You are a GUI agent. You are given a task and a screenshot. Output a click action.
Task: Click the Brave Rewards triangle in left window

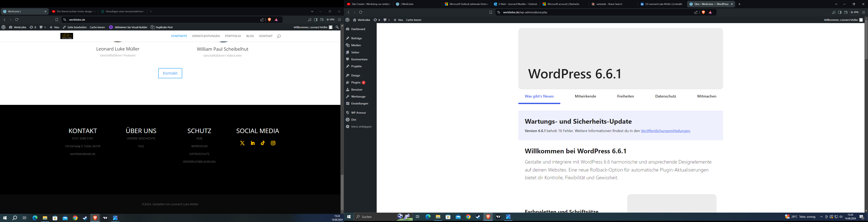[x=277, y=20]
